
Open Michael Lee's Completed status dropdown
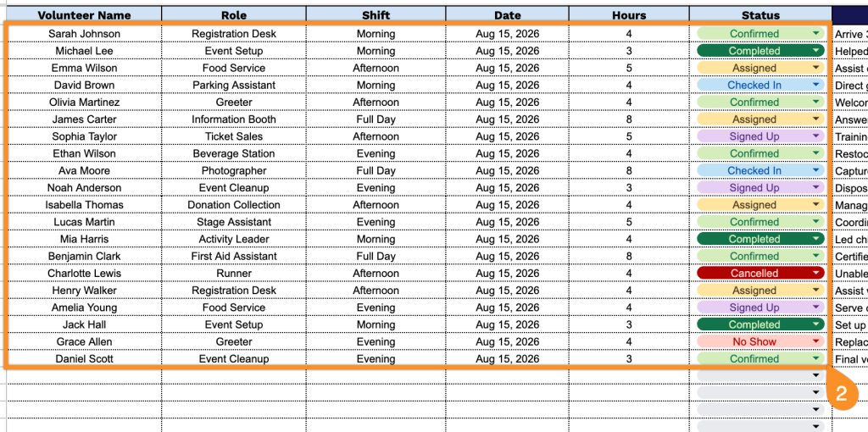760,51
